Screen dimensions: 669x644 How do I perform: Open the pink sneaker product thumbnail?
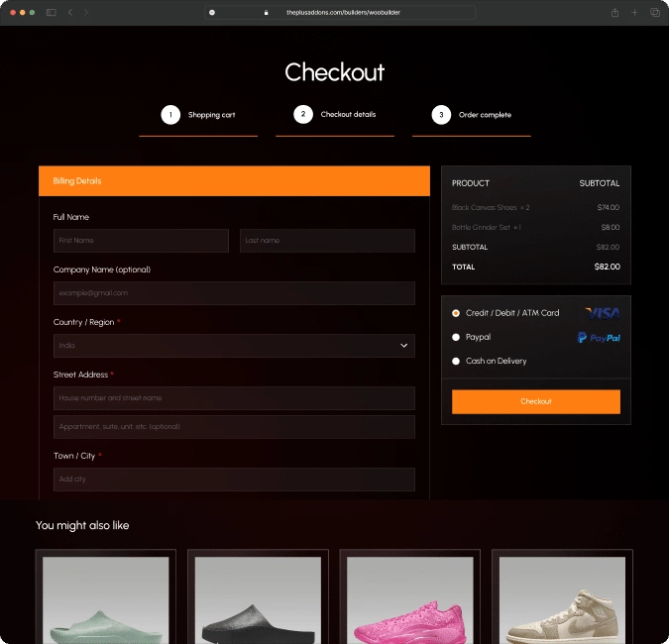click(410, 599)
